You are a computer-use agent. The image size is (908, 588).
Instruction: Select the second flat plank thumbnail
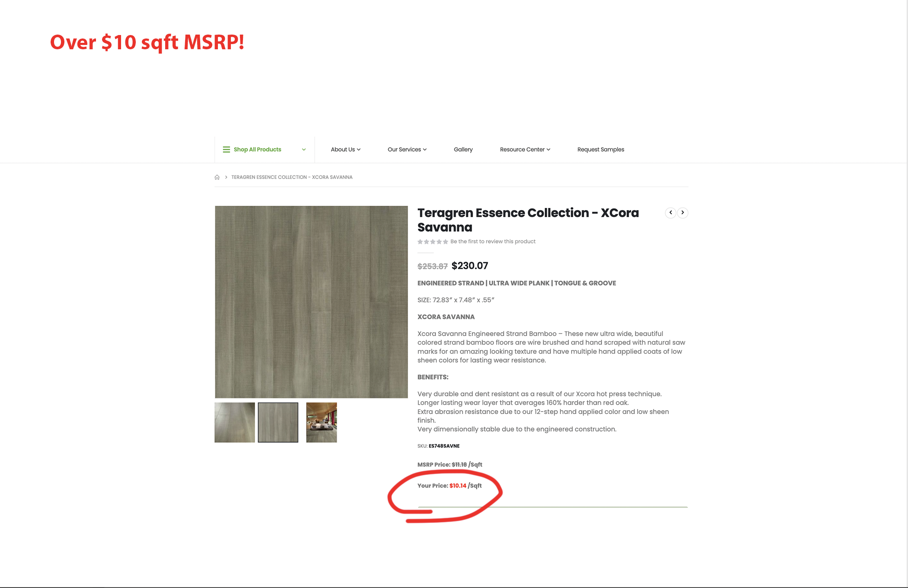278,422
